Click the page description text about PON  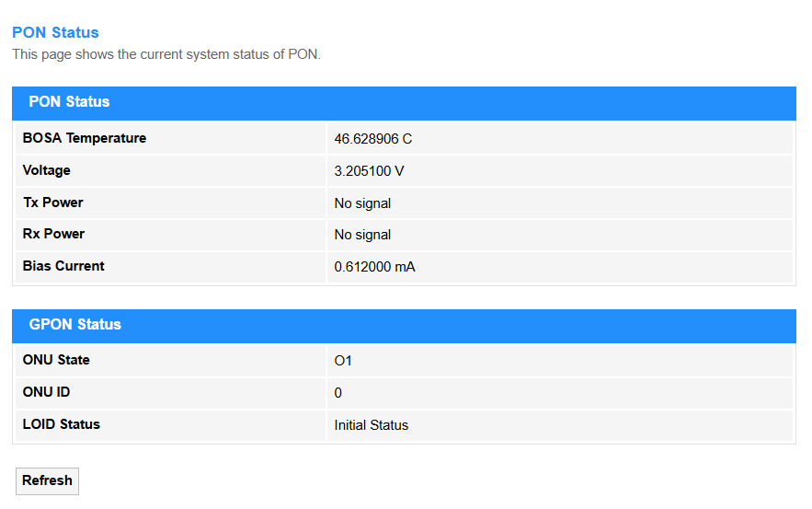point(166,54)
